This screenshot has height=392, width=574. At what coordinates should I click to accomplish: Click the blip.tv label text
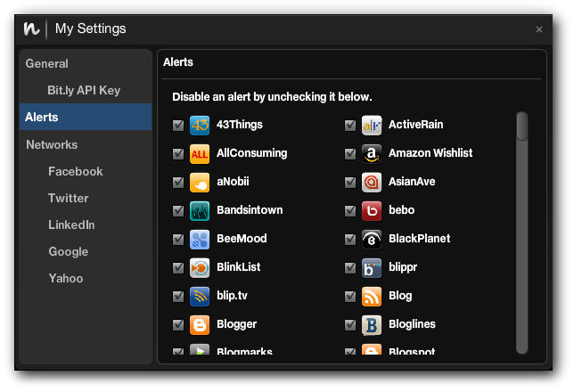[x=232, y=296]
